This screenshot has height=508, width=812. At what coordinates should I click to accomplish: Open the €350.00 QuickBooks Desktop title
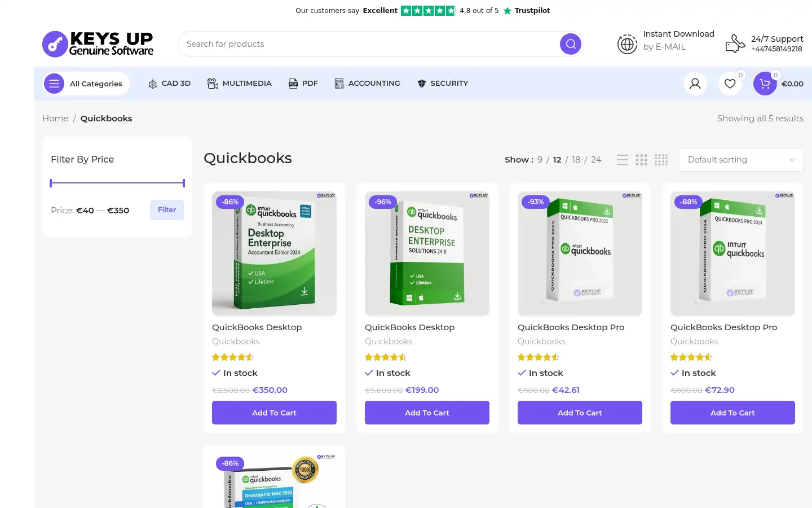[257, 327]
